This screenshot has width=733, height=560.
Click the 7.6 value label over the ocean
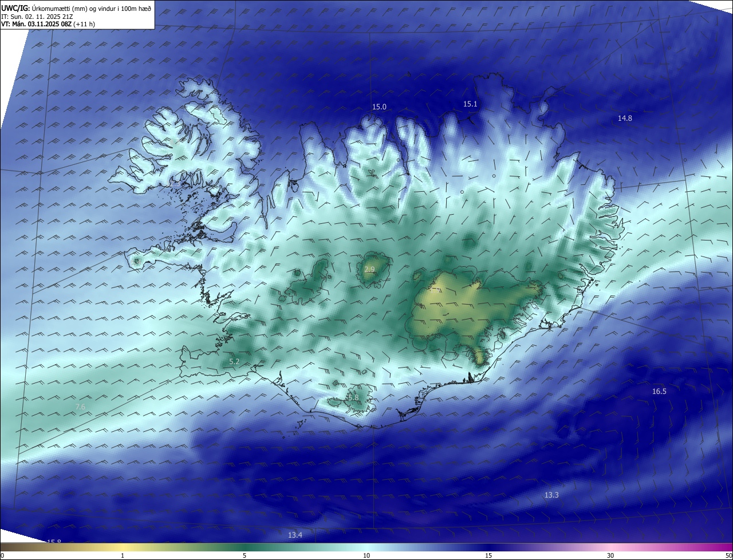pyautogui.click(x=80, y=407)
